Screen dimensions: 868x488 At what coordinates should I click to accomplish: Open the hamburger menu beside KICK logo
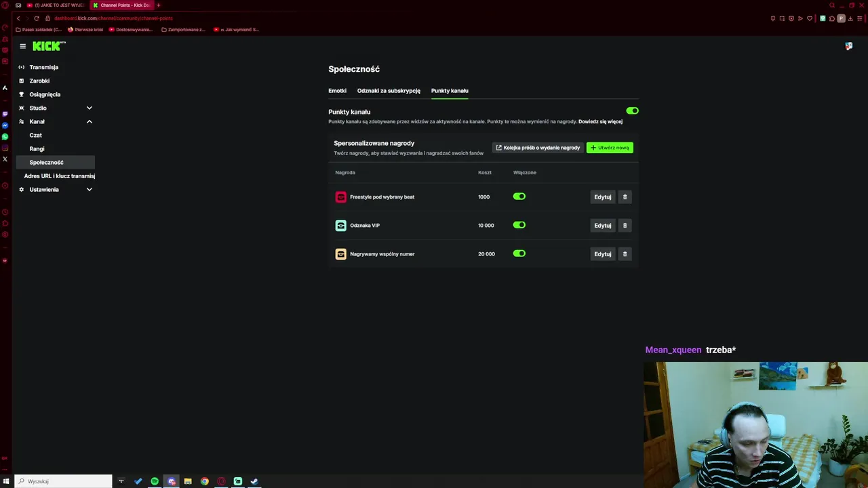pyautogui.click(x=22, y=46)
